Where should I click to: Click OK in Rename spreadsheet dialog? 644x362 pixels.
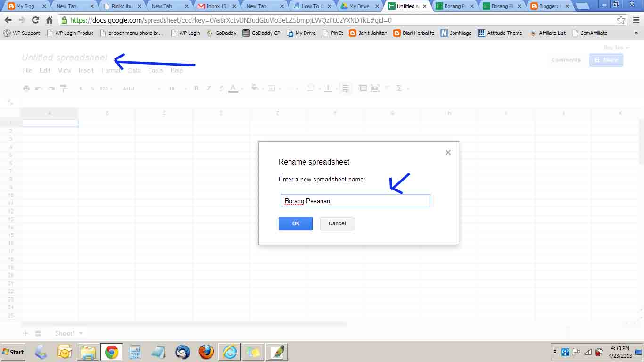pos(296,223)
